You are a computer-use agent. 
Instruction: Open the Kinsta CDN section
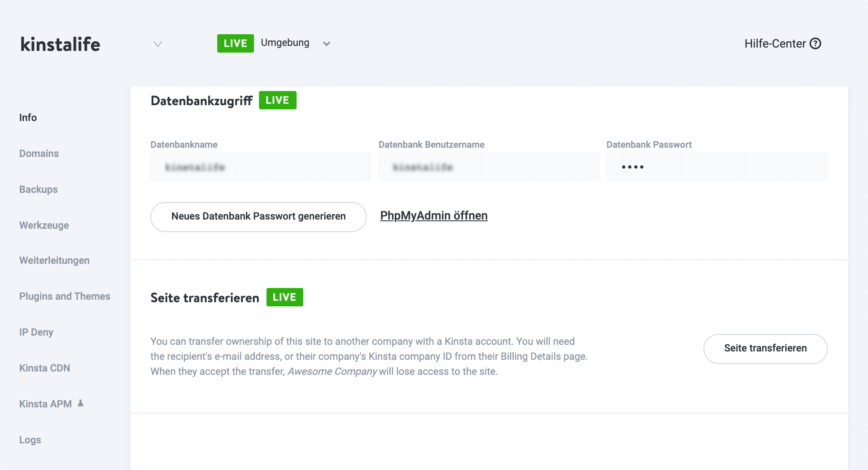point(45,368)
